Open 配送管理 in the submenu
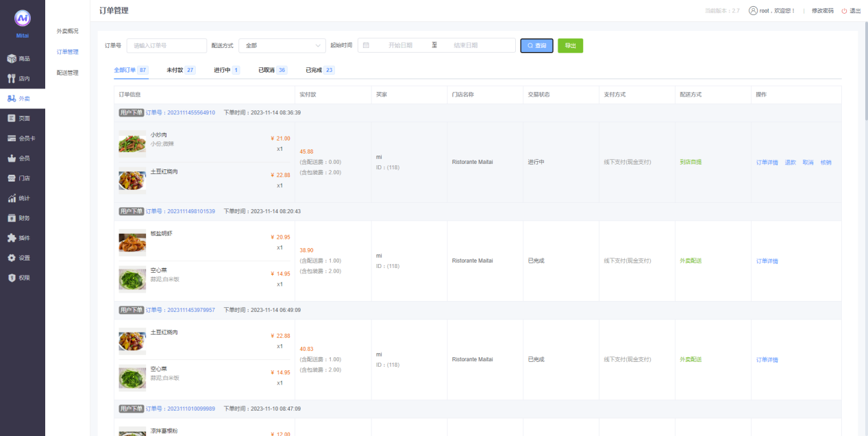Image resolution: width=868 pixels, height=436 pixels. tap(67, 73)
